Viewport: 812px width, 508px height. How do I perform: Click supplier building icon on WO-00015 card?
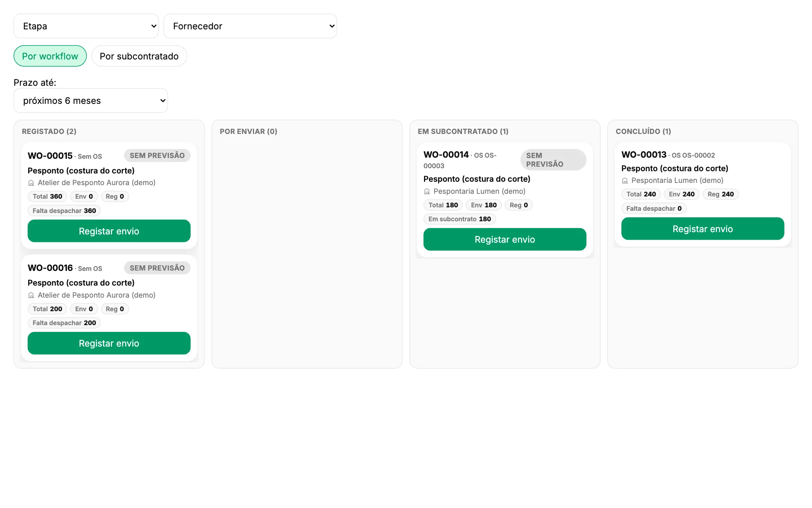(31, 183)
